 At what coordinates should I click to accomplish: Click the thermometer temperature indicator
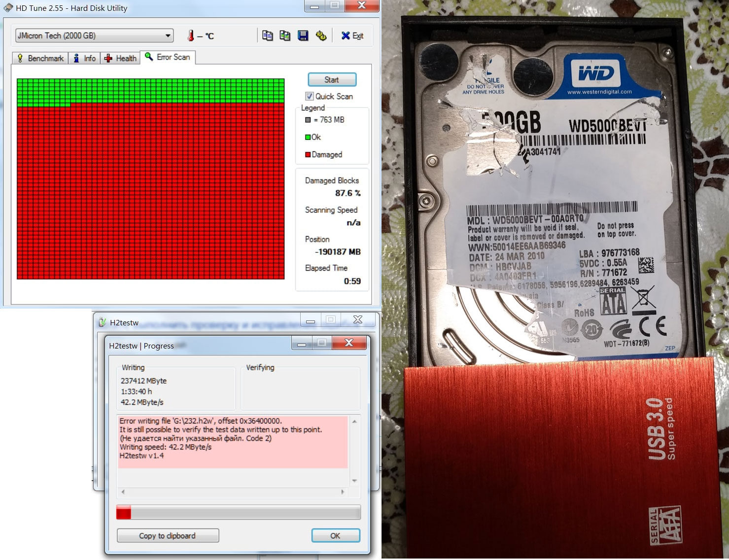(x=191, y=35)
